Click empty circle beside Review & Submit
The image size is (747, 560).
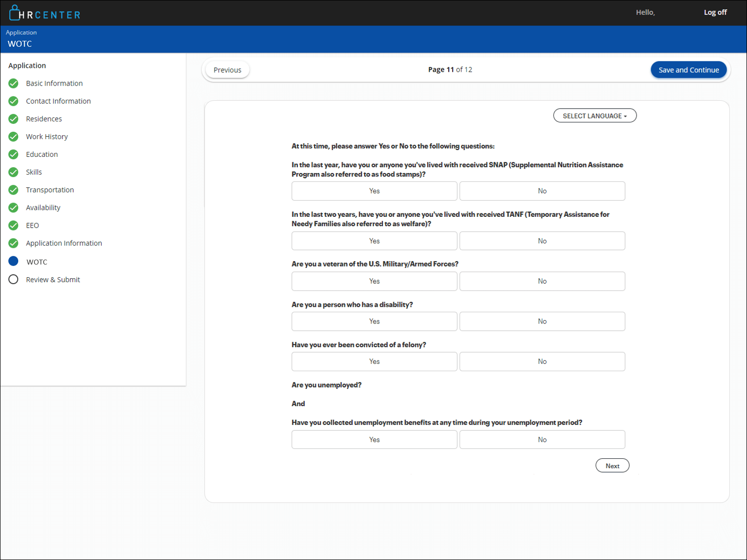13,279
